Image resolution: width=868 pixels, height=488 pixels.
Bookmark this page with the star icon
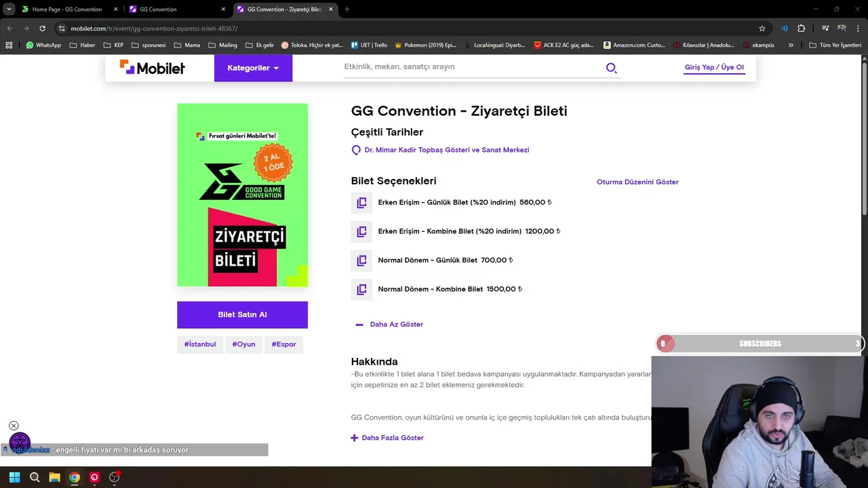[762, 28]
